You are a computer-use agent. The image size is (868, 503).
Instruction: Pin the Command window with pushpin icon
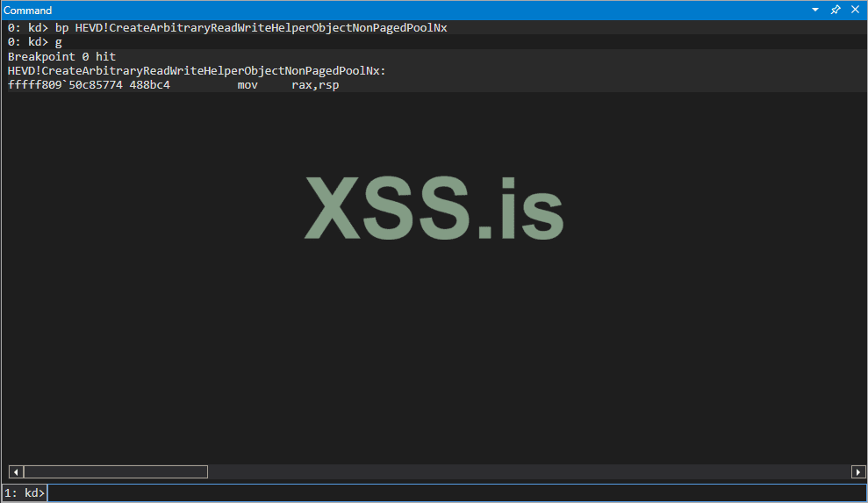click(836, 10)
